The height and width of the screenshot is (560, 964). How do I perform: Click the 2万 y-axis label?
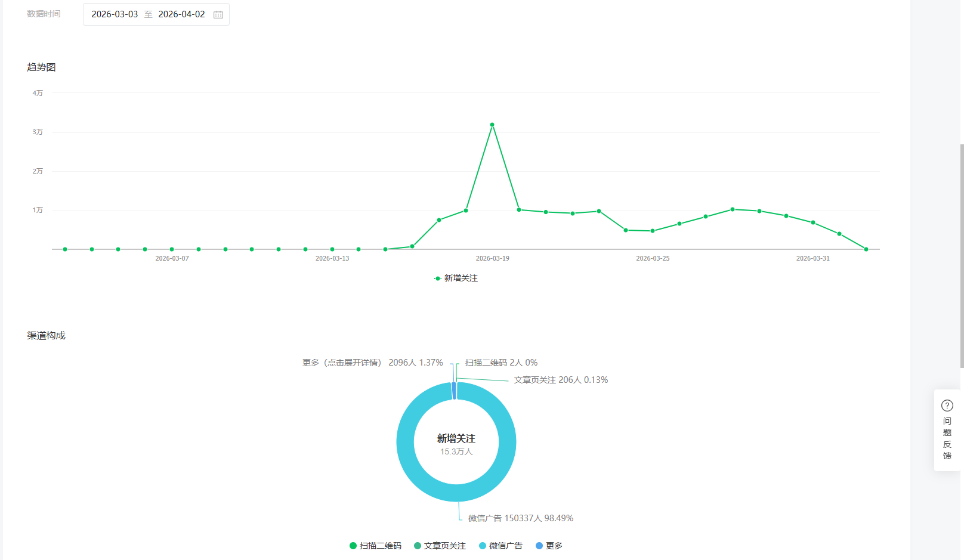click(38, 171)
